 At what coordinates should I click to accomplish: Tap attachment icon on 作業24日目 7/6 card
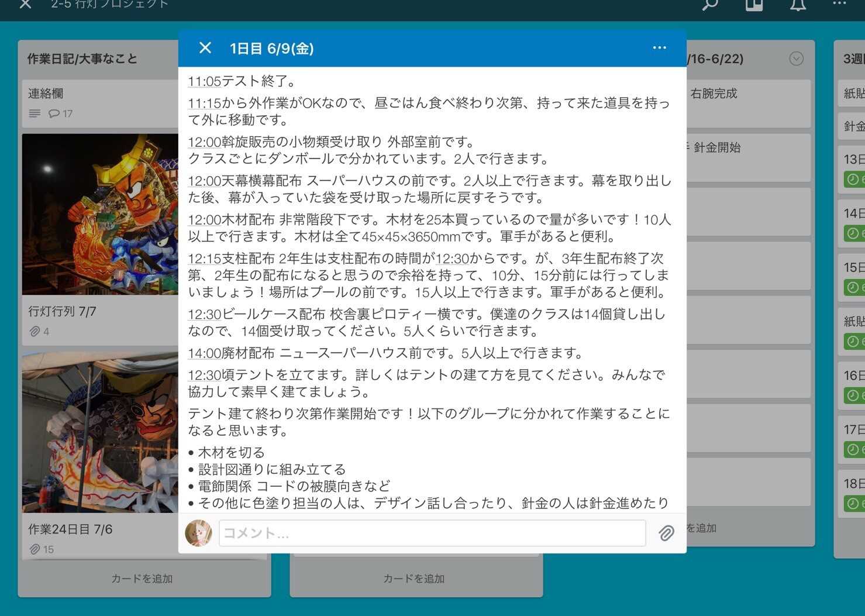click(35, 549)
